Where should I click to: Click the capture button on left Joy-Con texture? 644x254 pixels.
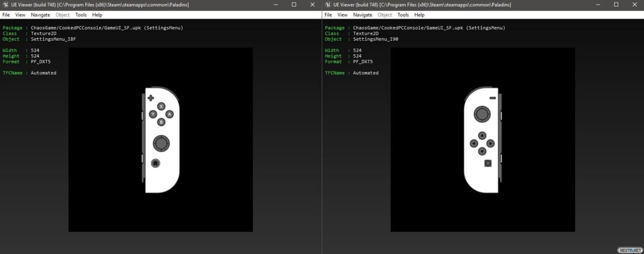click(x=488, y=163)
